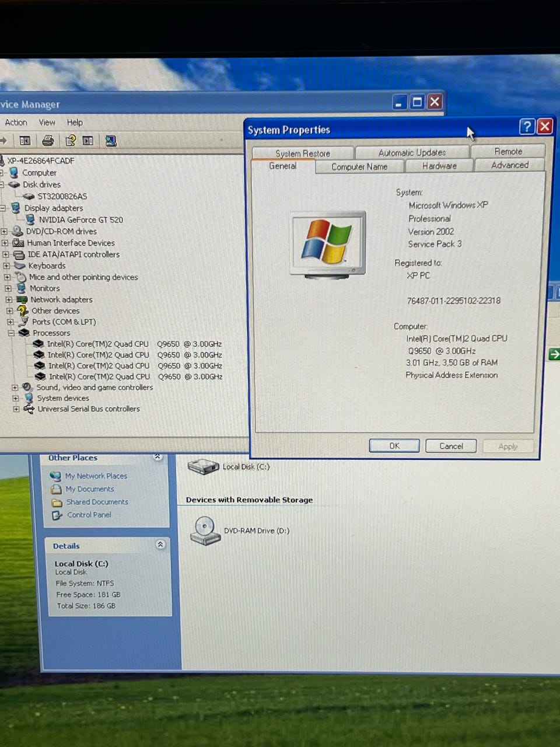The width and height of the screenshot is (560, 747).
Task: Click the printer icon in Device Manager toolbar
Action: click(48, 140)
